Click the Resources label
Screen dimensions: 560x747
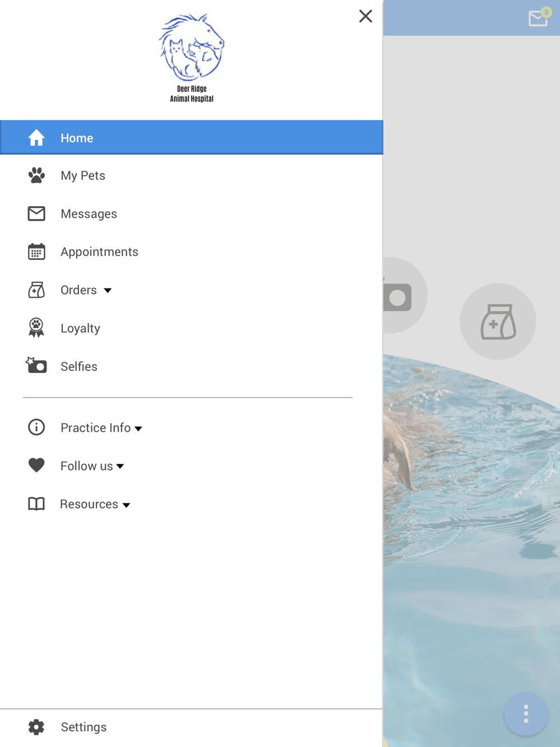pyautogui.click(x=88, y=504)
